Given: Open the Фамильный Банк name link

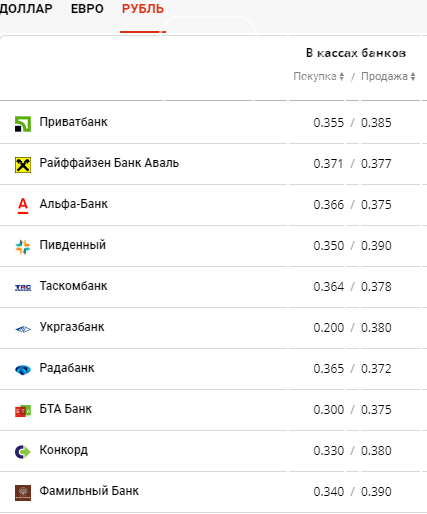Looking at the screenshot, I should pyautogui.click(x=89, y=491).
